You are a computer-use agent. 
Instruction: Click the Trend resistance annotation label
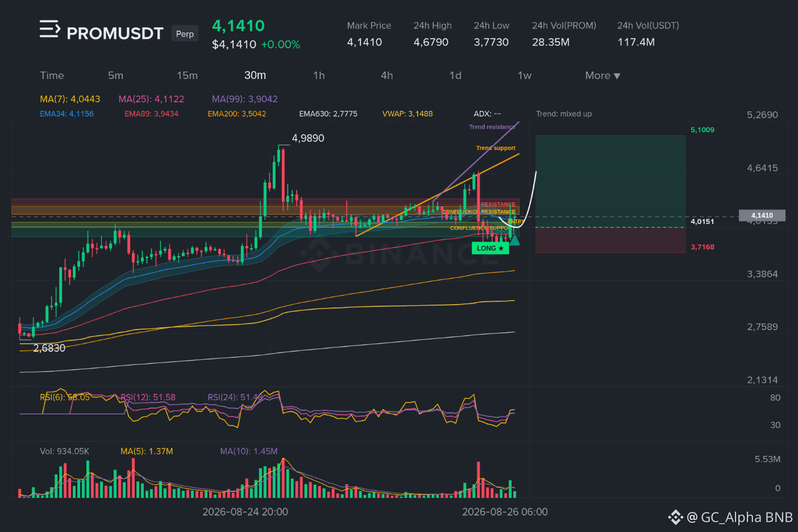pos(492,127)
